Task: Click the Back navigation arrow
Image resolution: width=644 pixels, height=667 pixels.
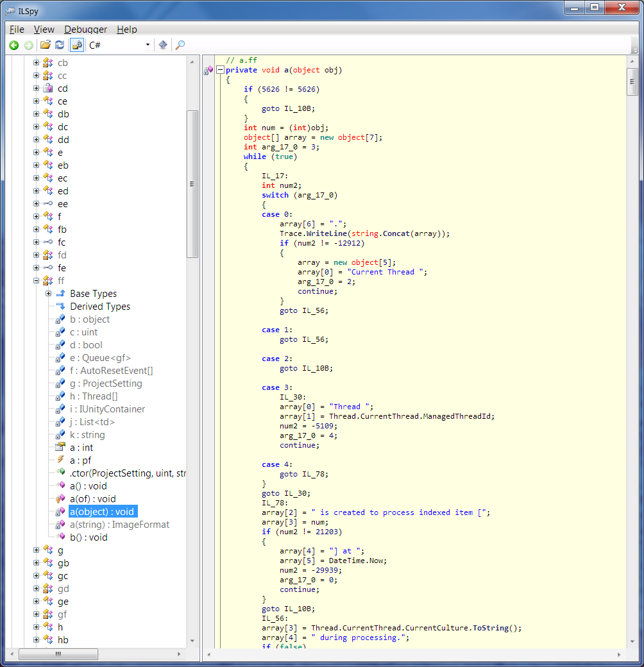Action: tap(14, 45)
